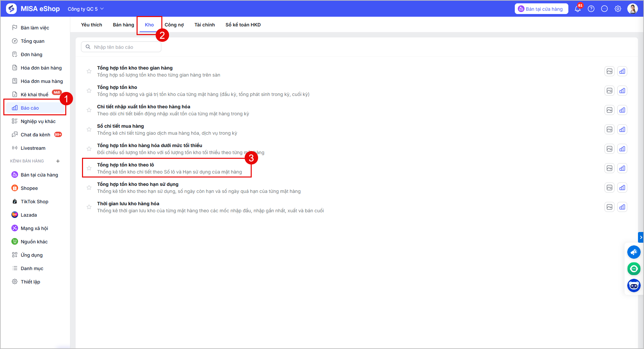Add a sales channel with plus icon
The image size is (644, 349).
coord(58,161)
